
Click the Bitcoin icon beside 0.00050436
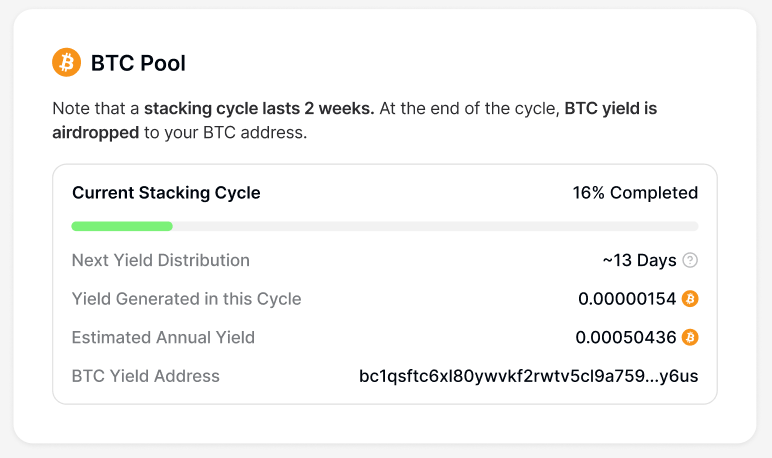coord(690,337)
